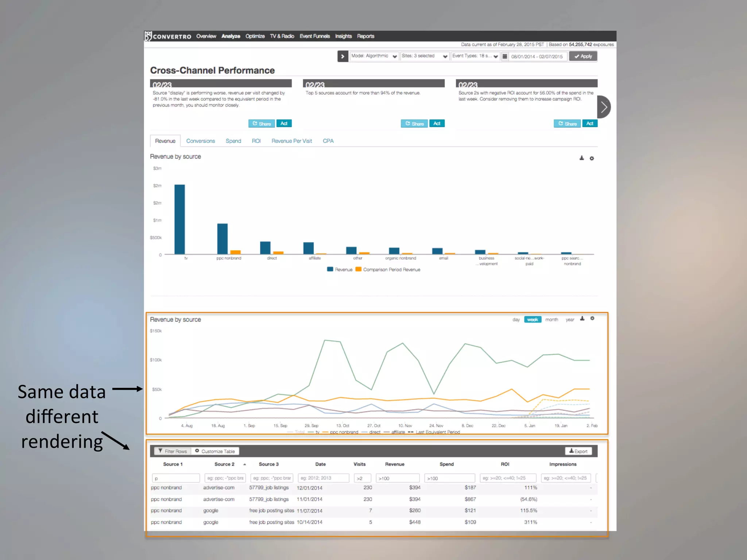Screen dimensions: 747x560
Task: Switch to the Conversions tab
Action: click(x=200, y=141)
